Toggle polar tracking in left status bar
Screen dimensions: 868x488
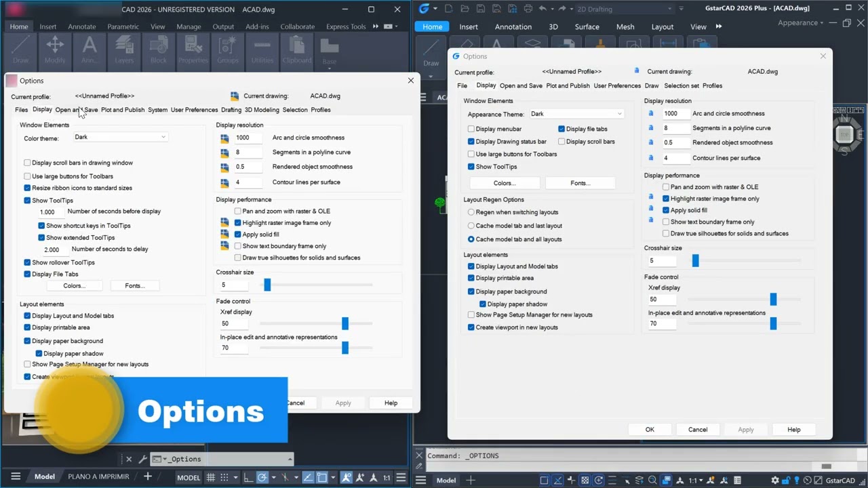coord(262,477)
